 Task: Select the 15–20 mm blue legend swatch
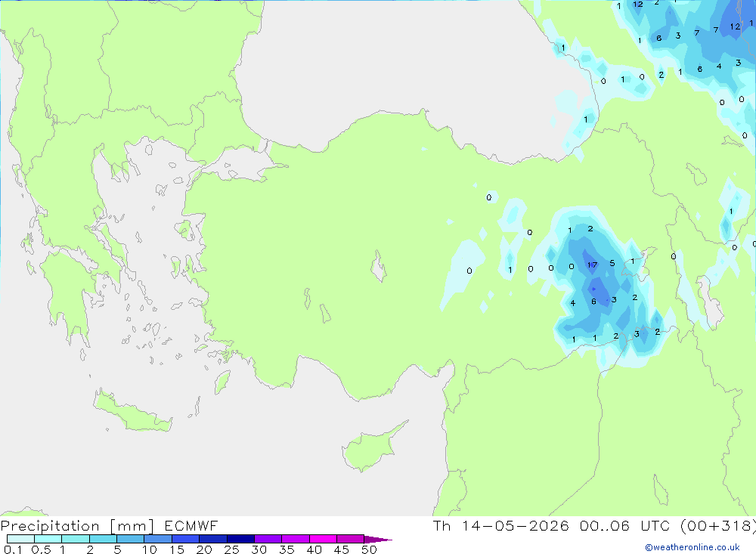[x=185, y=539]
